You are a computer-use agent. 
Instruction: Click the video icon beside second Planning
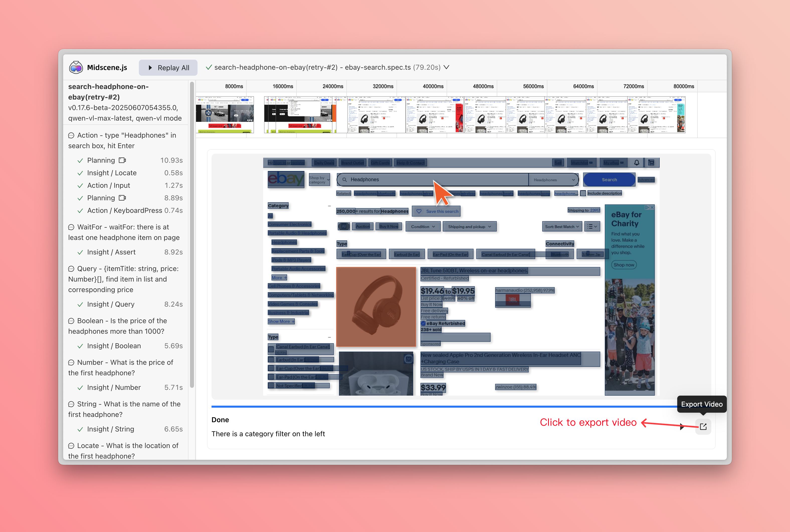tap(123, 198)
